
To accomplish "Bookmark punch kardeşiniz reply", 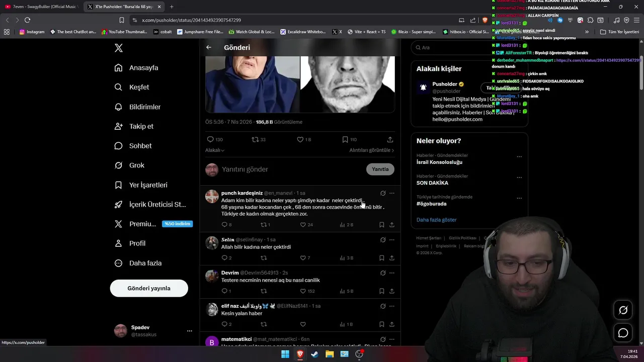I will [x=382, y=225].
